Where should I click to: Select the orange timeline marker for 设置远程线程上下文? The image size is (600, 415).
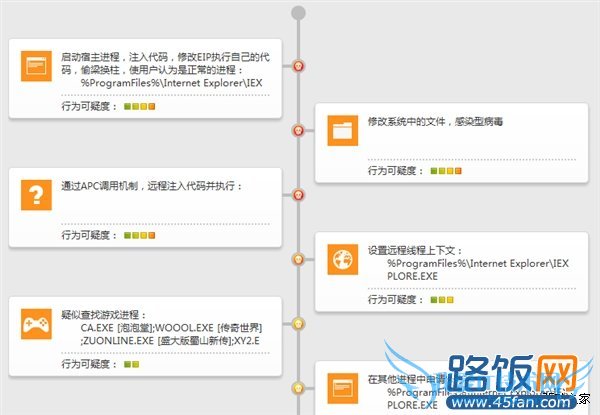298,259
